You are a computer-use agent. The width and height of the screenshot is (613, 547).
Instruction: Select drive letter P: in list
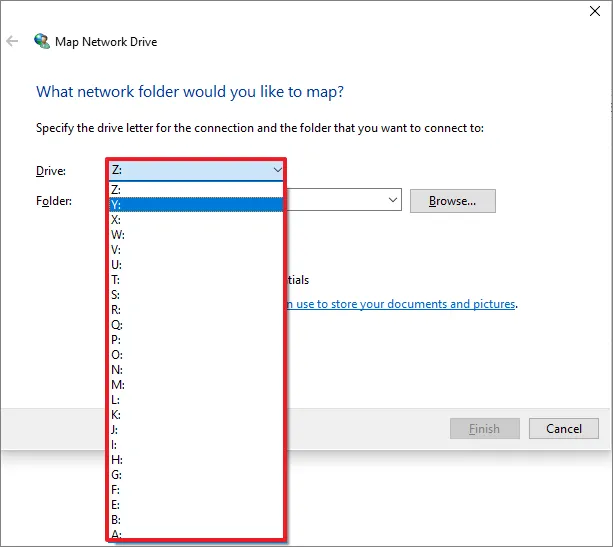[195, 339]
